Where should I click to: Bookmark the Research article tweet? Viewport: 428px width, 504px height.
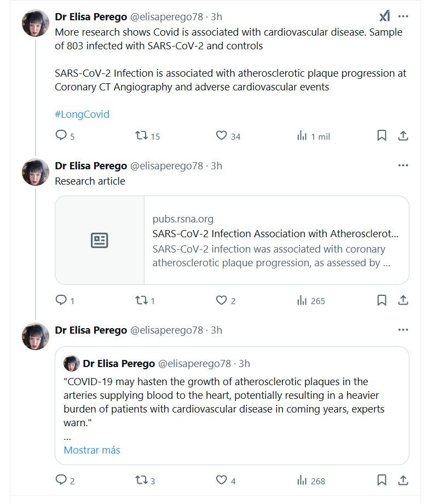click(x=382, y=300)
